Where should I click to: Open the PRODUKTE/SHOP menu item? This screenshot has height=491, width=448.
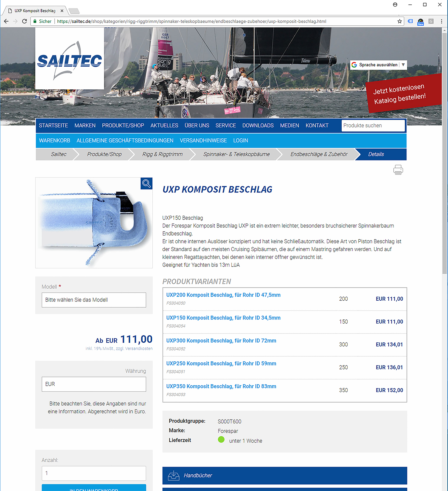click(123, 126)
